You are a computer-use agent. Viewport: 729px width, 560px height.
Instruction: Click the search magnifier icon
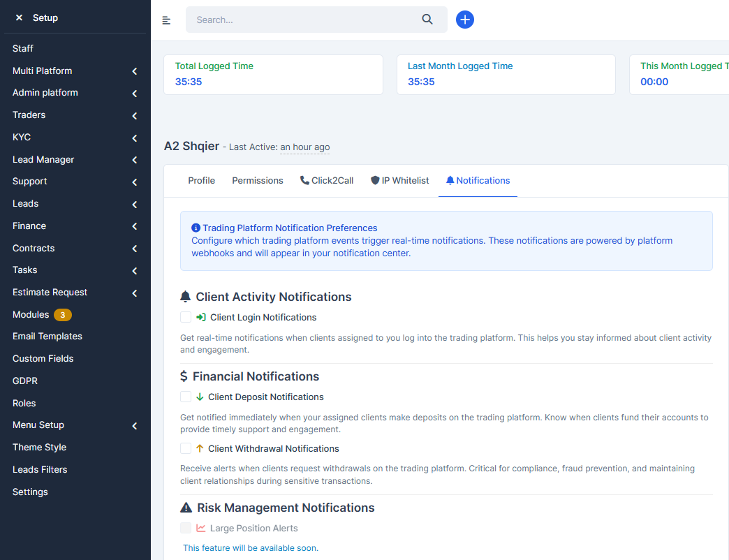click(x=427, y=20)
